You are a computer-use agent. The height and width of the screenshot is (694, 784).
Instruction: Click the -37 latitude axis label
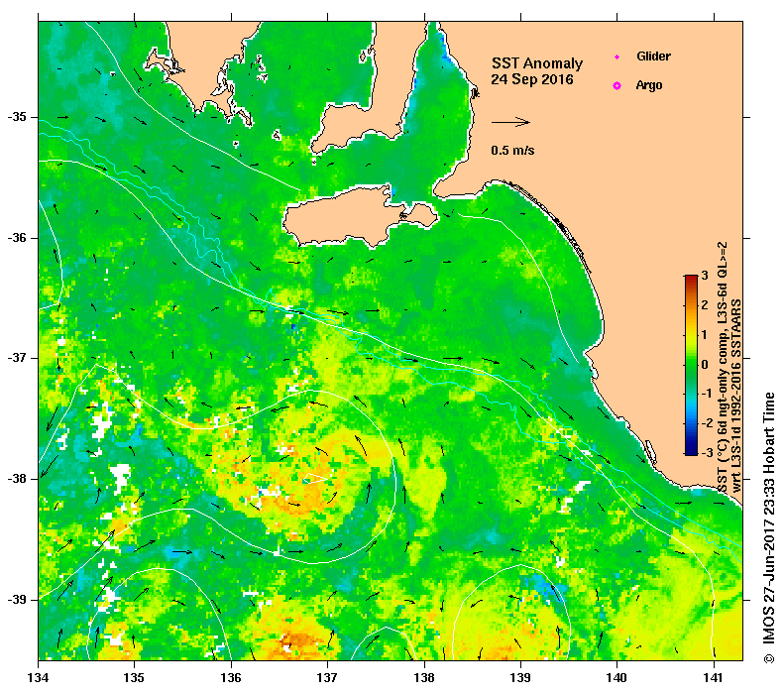(x=17, y=358)
